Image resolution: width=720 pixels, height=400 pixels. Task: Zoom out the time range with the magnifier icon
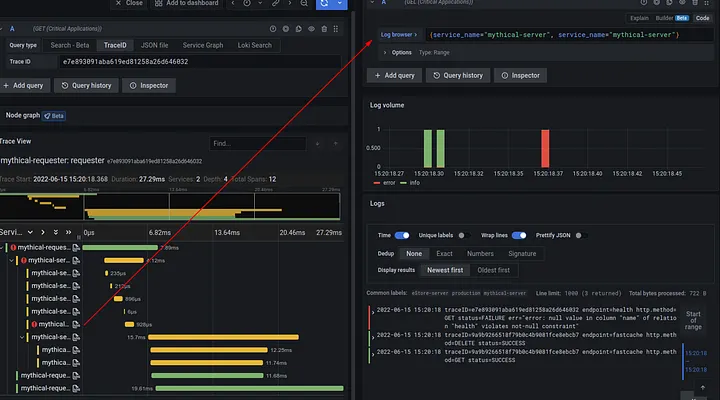(x=304, y=3)
